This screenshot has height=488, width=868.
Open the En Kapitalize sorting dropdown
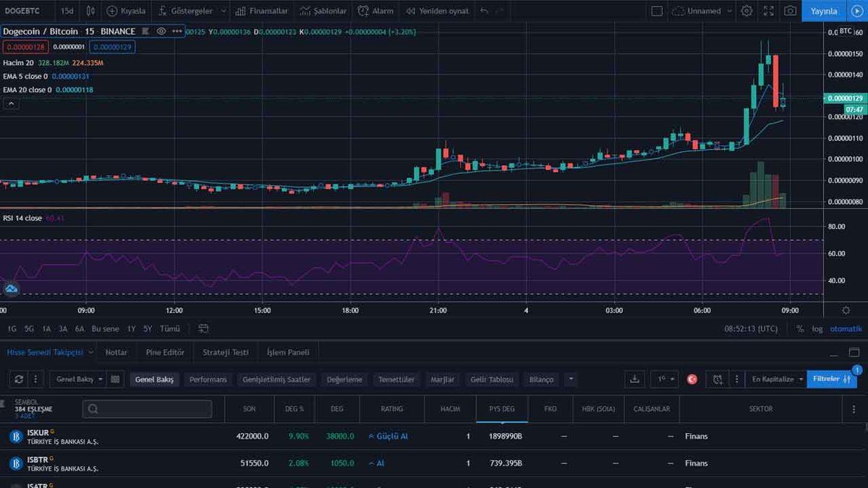click(x=775, y=379)
